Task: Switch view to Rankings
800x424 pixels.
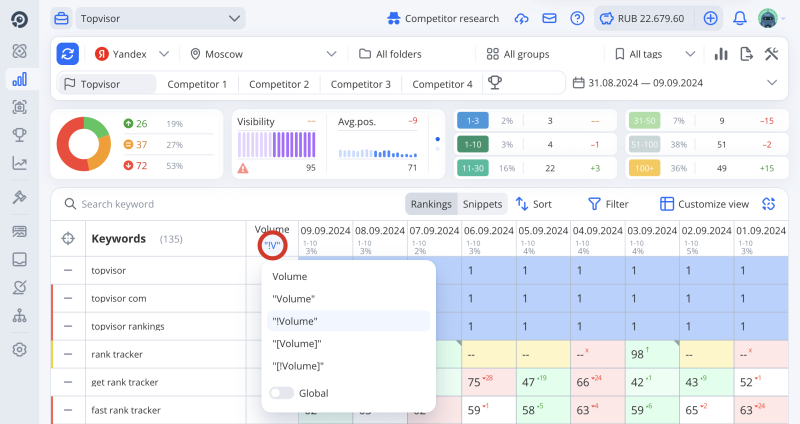Action: pyautogui.click(x=430, y=204)
